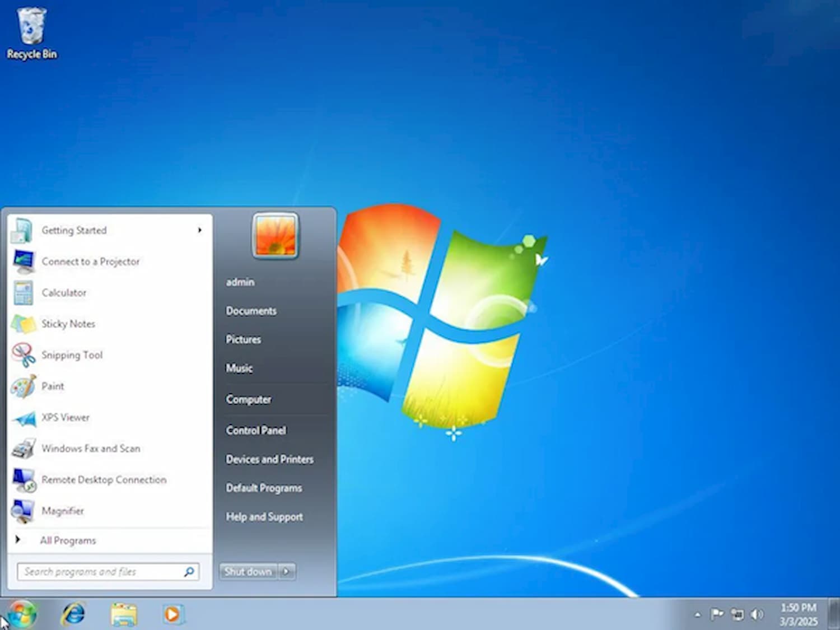Launch the Snipping Tool
Image resolution: width=840 pixels, height=630 pixels.
(72, 354)
